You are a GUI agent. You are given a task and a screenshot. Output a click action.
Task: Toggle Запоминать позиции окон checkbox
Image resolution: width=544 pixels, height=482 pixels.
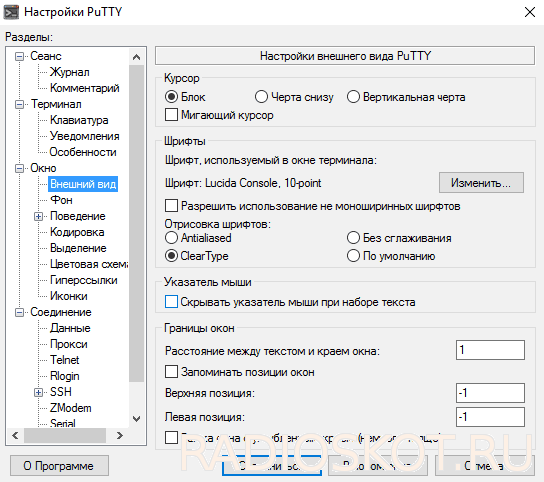(171, 372)
